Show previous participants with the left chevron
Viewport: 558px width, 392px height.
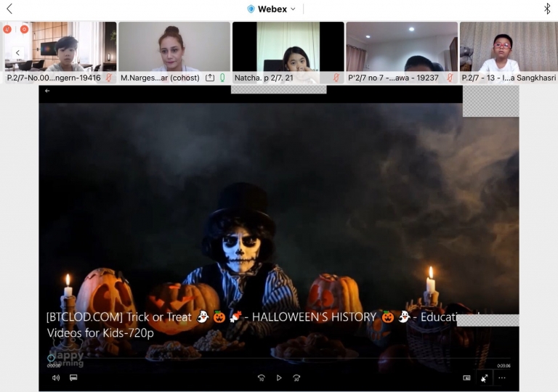click(x=17, y=53)
